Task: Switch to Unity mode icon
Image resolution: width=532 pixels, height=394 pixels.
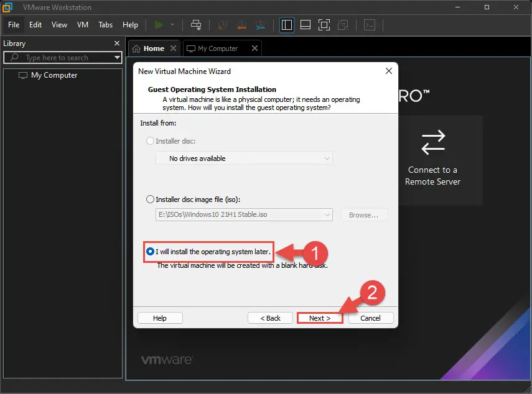Action: click(343, 25)
